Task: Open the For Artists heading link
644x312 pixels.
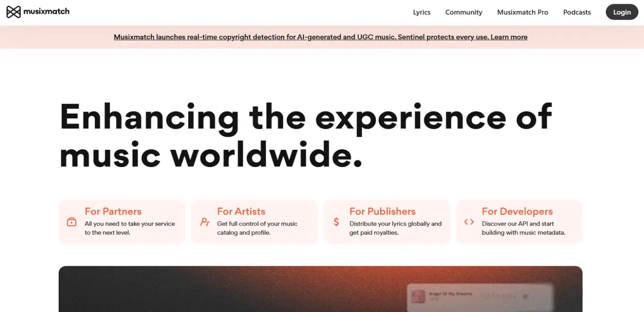Action: tap(241, 211)
